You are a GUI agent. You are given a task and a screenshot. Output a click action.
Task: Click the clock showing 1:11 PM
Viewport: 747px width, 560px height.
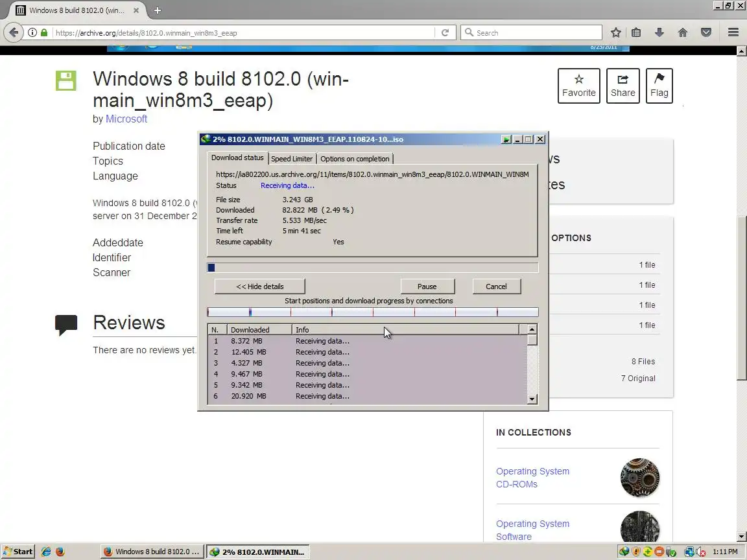coord(725,552)
